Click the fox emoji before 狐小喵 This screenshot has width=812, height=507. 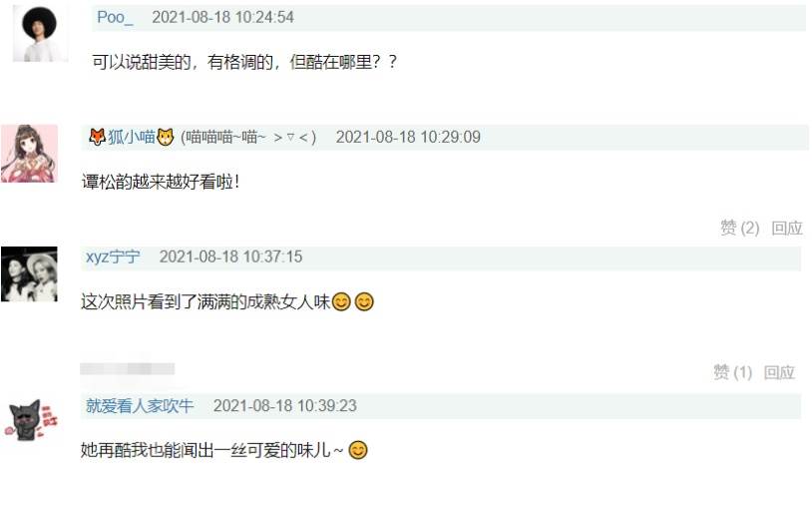pyautogui.click(x=98, y=138)
